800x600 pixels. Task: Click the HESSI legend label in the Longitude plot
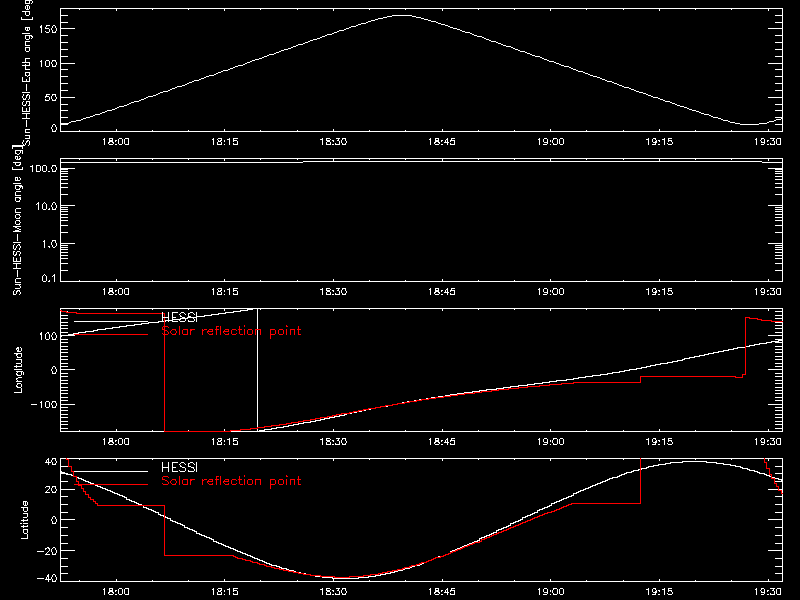(x=179, y=317)
